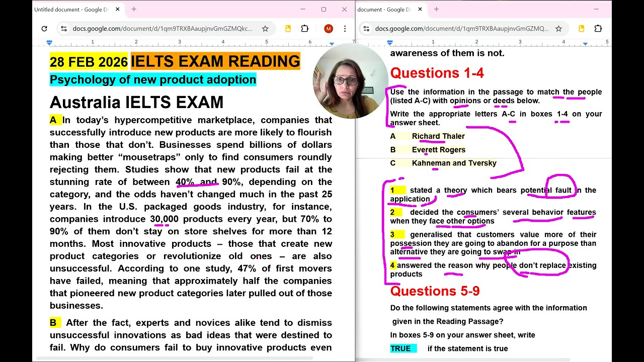644x362 pixels.
Task: Click the option "Kahneman and Tversky"
Action: pos(454,163)
